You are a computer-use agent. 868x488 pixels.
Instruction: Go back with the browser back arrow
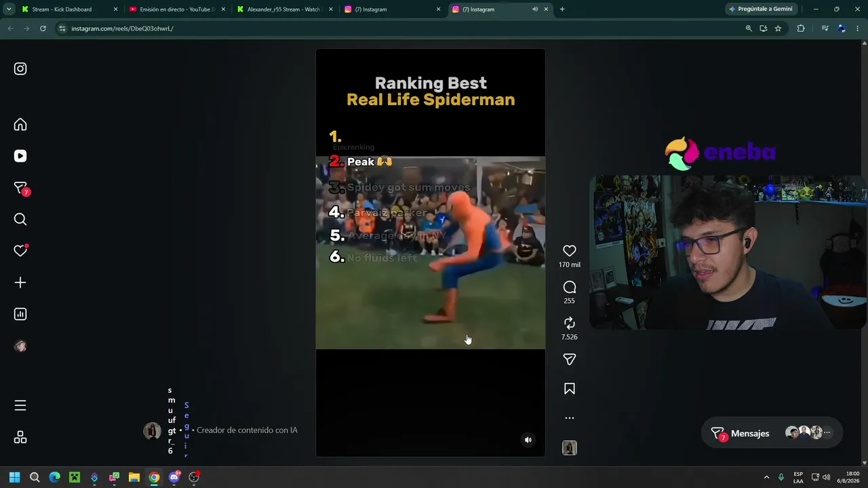pyautogui.click(x=10, y=28)
